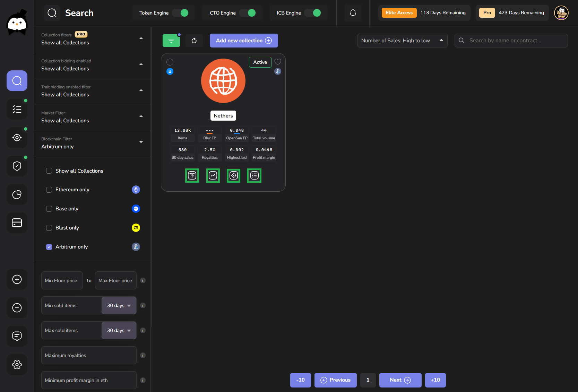Image resolution: width=578 pixels, height=392 pixels.
Task: Go to the Next page
Action: [400, 380]
